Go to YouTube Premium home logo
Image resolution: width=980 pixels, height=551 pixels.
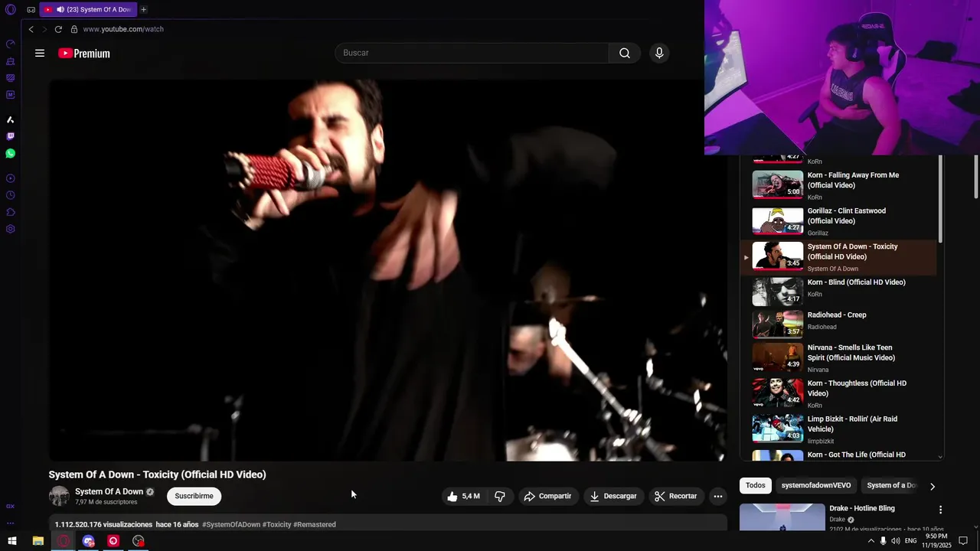tap(84, 54)
